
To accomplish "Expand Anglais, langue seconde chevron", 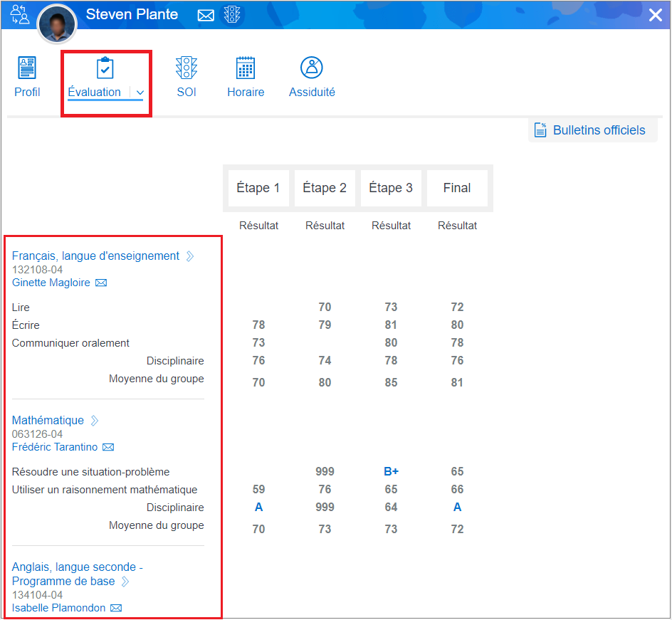I will (125, 582).
